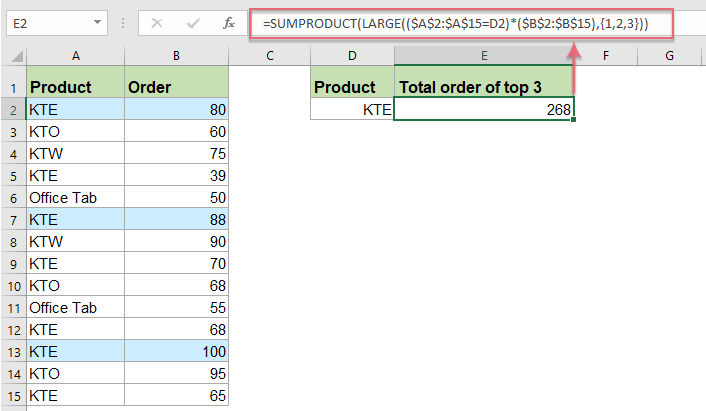Select cell B13 with value 100
Image resolution: width=706 pixels, height=411 pixels.
point(175,351)
